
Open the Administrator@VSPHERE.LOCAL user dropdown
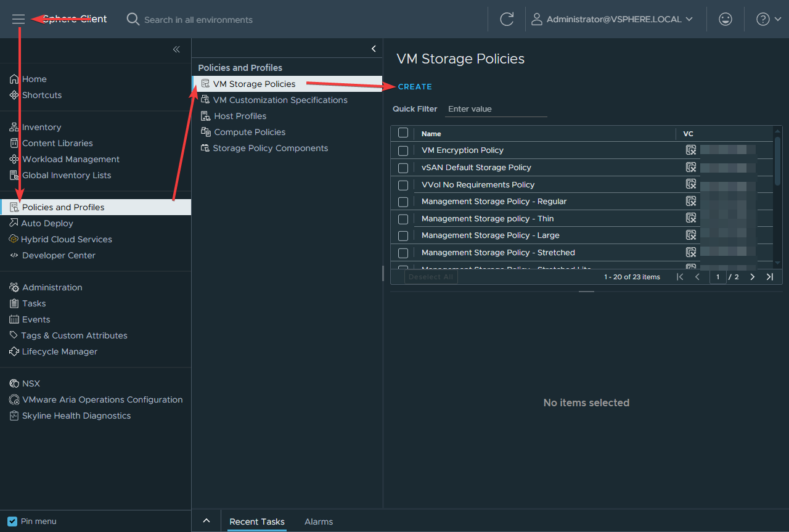coord(613,19)
